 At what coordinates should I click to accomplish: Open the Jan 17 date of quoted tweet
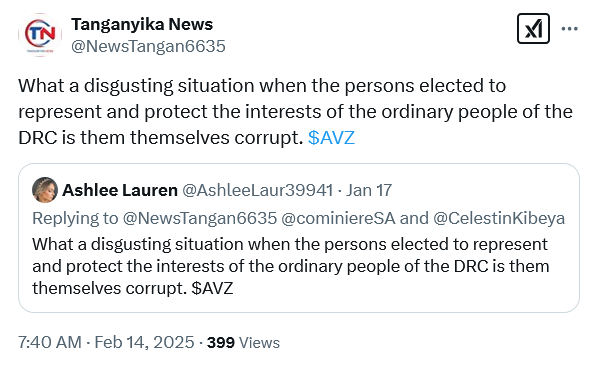pos(369,190)
